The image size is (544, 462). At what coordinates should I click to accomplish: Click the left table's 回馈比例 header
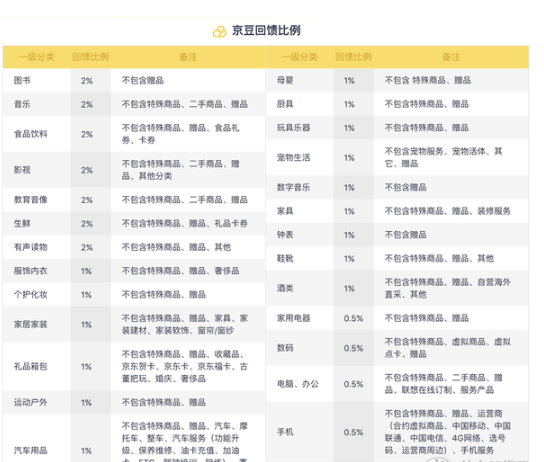click(91, 57)
